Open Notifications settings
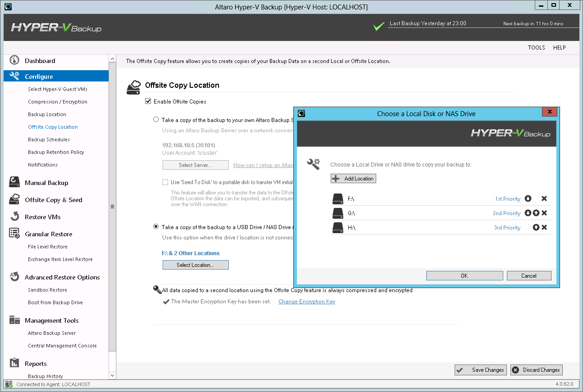This screenshot has width=583, height=392. pyautogui.click(x=43, y=165)
